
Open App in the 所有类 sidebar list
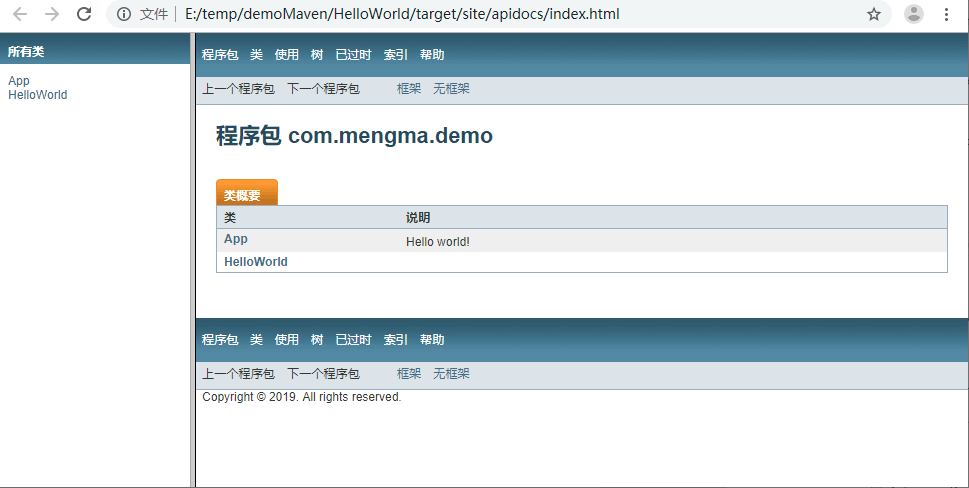tap(19, 81)
